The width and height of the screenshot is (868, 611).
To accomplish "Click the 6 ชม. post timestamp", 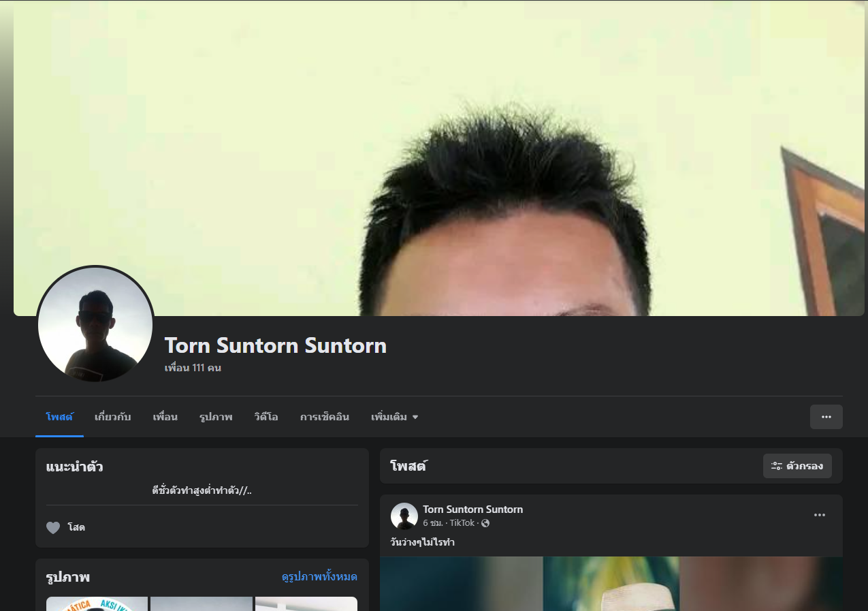I will coord(432,523).
